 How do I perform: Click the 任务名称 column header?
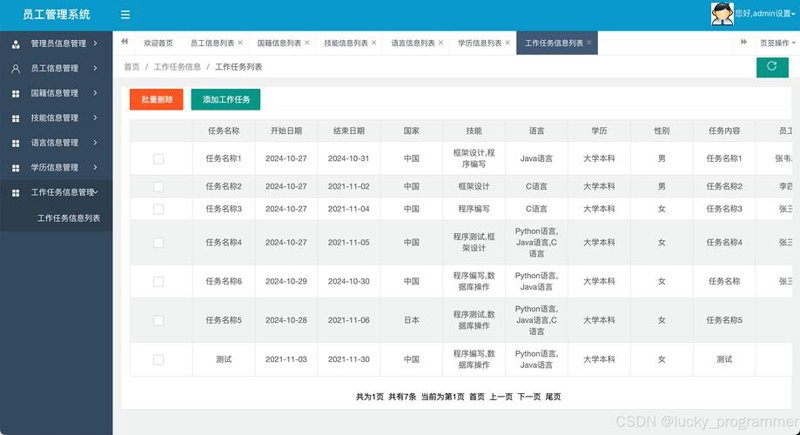coord(223,131)
